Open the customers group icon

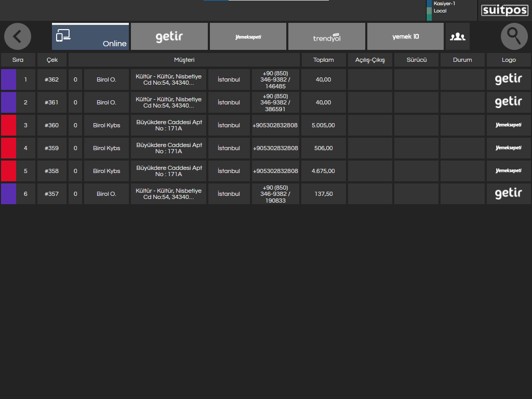pos(458,36)
